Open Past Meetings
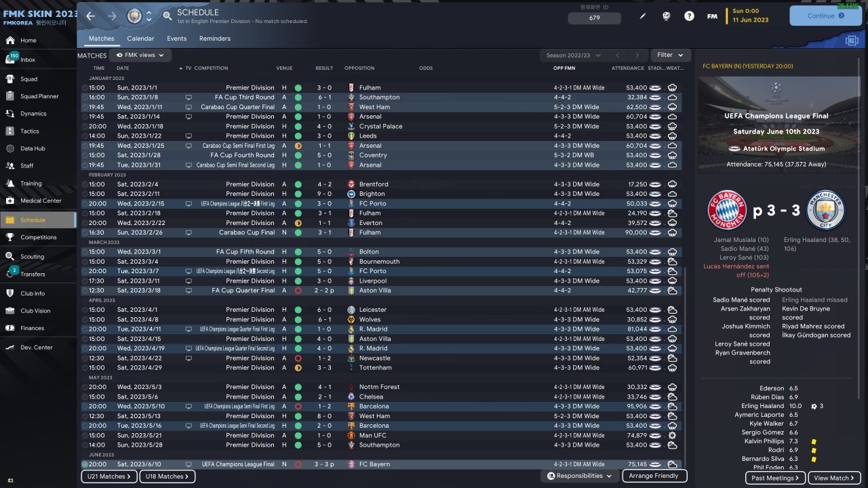The height and width of the screenshot is (488, 868). (x=776, y=478)
